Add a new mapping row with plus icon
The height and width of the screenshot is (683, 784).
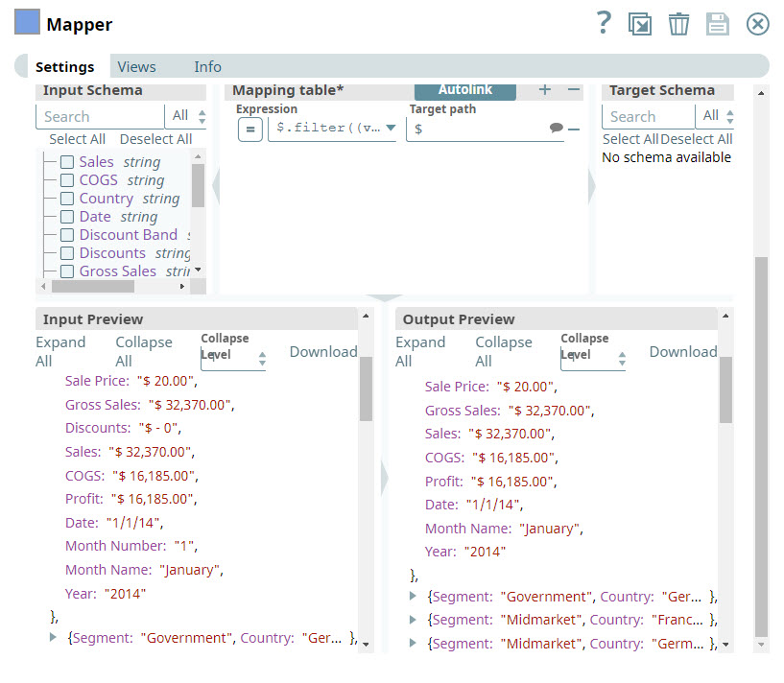pos(544,89)
